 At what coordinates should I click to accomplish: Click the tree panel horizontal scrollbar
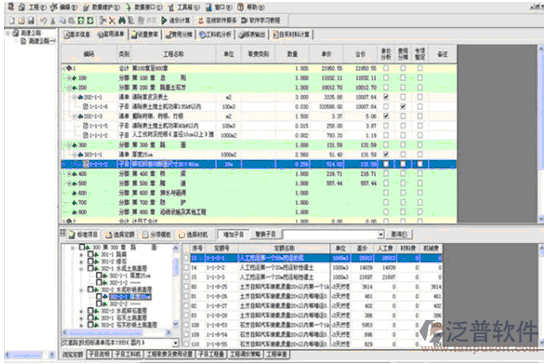tap(117, 332)
